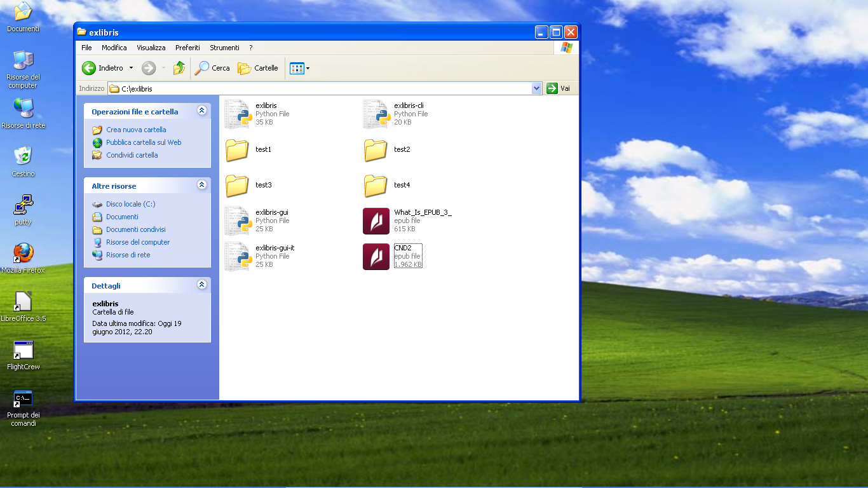Image resolution: width=868 pixels, height=488 pixels.
Task: Click the views mode toolbar icon
Action: (297, 68)
